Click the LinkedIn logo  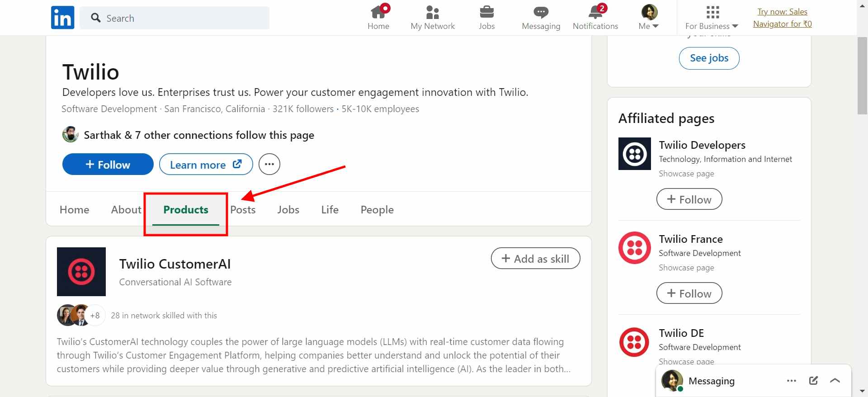62,18
